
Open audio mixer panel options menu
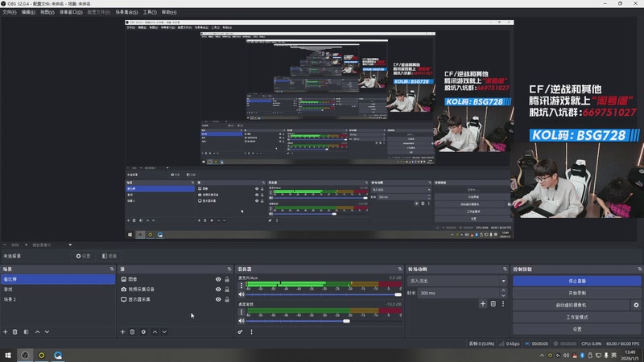coord(251,331)
